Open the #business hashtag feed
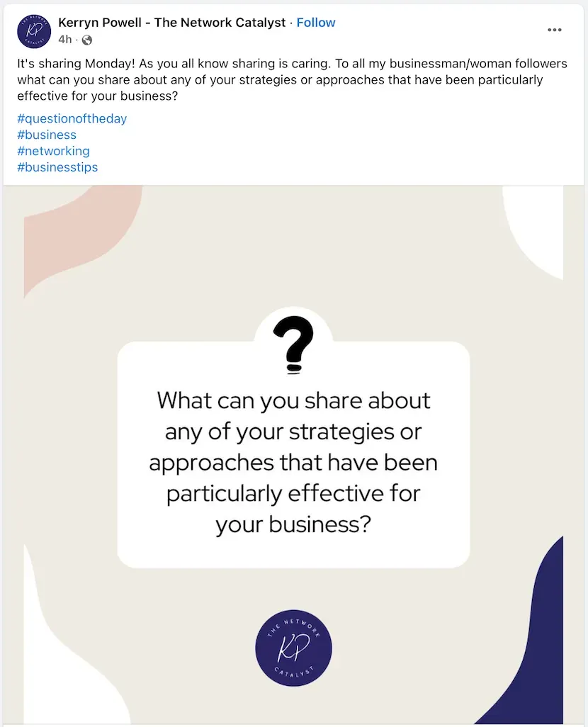This screenshot has width=588, height=727. click(47, 135)
